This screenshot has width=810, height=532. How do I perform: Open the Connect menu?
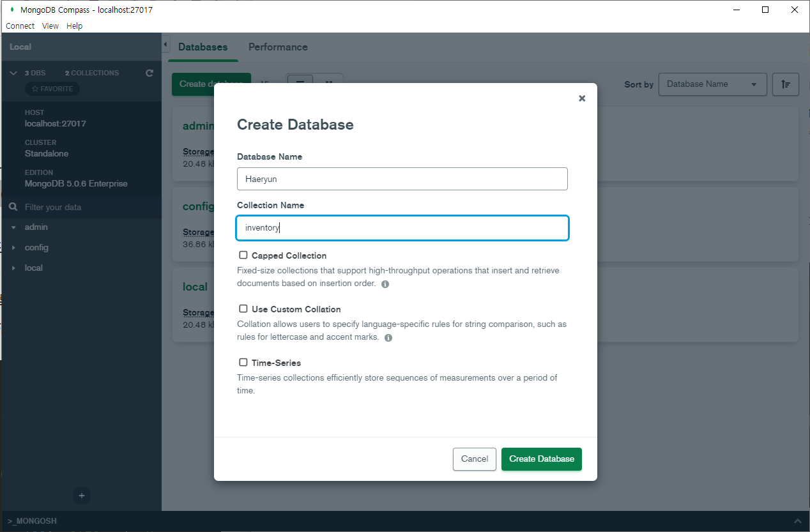pos(20,26)
